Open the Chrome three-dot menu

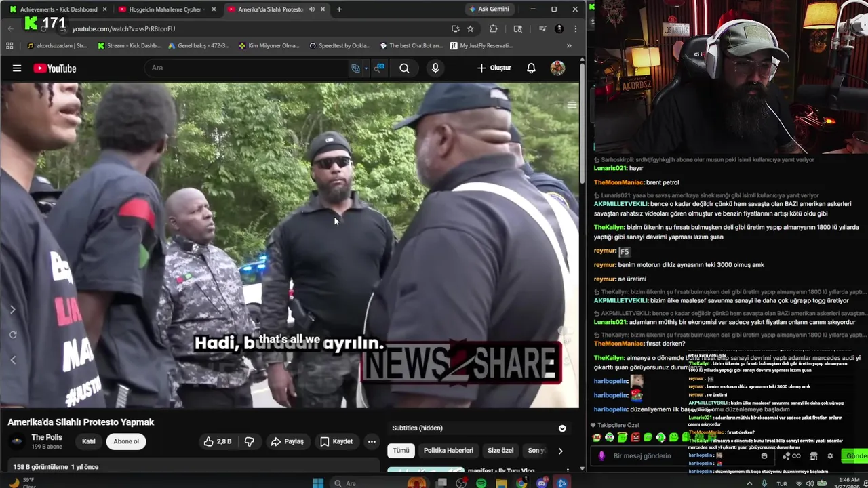tap(575, 28)
